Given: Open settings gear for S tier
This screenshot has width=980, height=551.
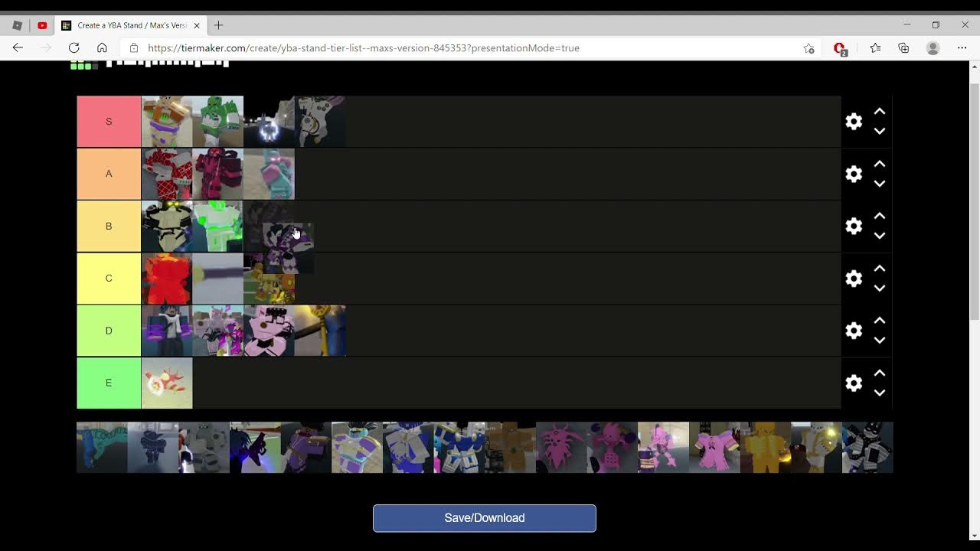Looking at the screenshot, I should (854, 121).
